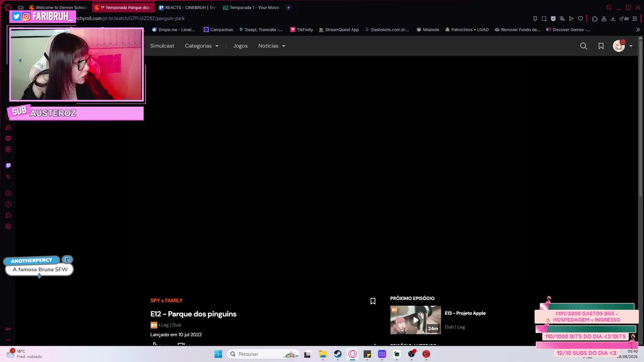Open the downloads icon
The image size is (644, 362).
pos(613,19)
